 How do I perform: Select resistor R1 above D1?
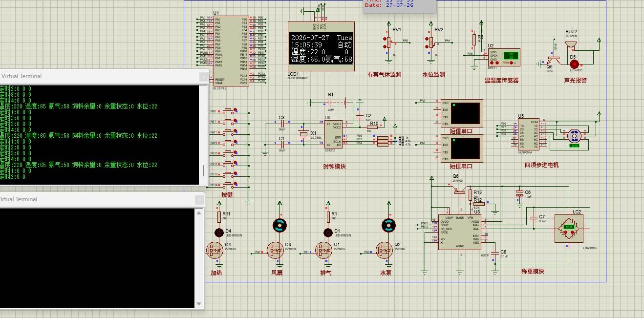click(328, 216)
